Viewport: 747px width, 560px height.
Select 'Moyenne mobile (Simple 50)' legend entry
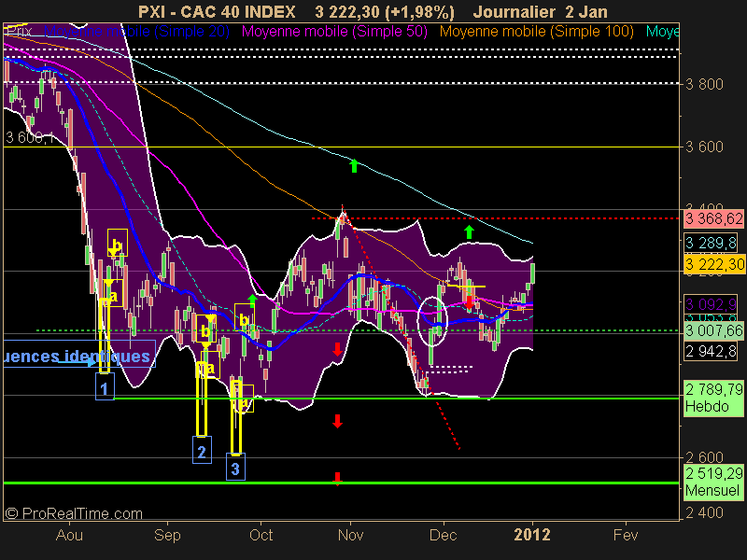point(334,32)
